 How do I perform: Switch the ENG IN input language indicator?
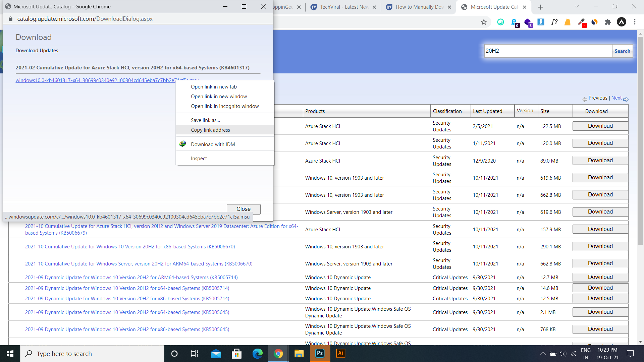(x=586, y=354)
